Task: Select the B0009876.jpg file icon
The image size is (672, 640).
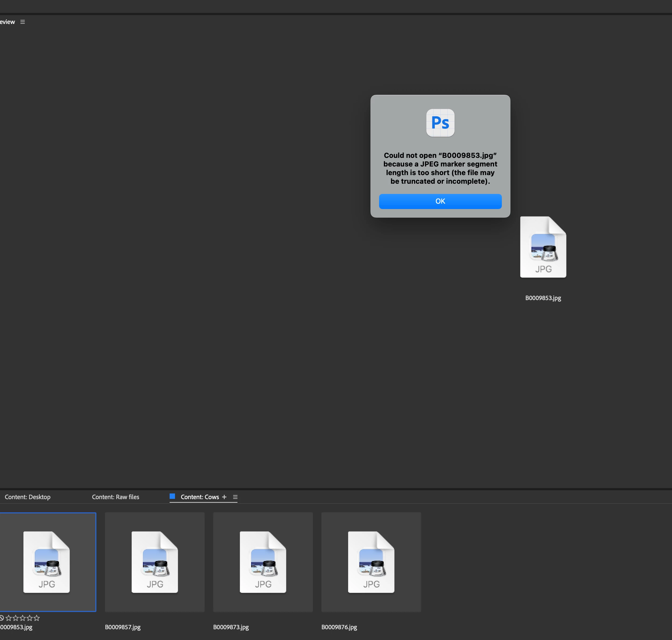Action: [371, 562]
